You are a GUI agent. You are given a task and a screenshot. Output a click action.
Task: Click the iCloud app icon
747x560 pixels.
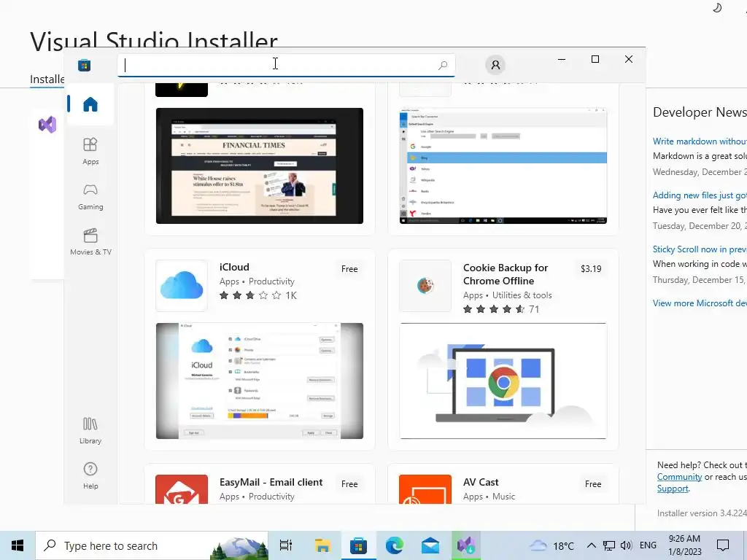point(182,286)
